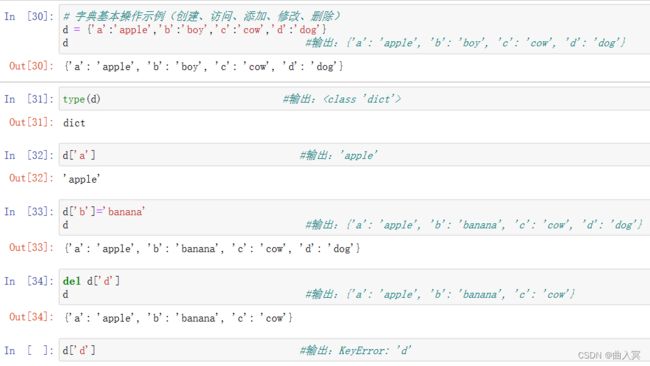The height and width of the screenshot is (366, 650).
Task: Click the Out[34] dictionary output
Action: coord(178,318)
